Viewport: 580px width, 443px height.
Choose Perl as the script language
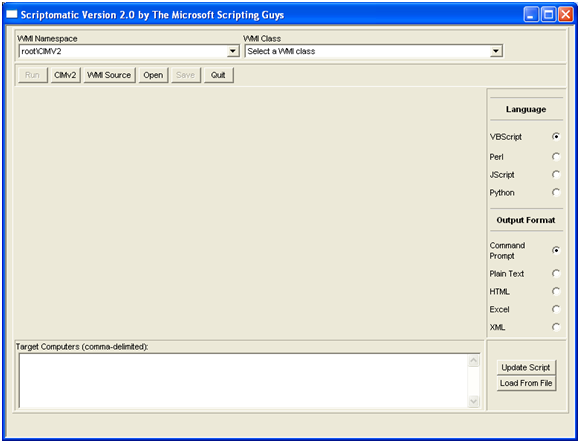(556, 157)
